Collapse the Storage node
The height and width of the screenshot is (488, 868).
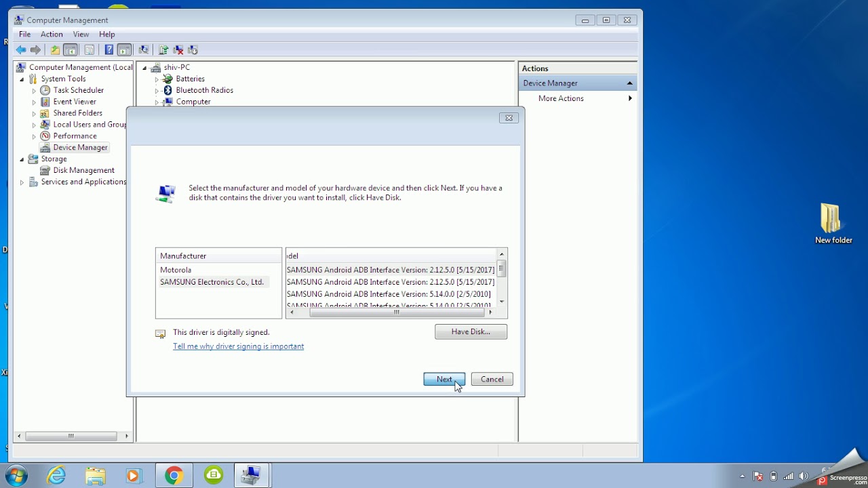[x=22, y=159]
